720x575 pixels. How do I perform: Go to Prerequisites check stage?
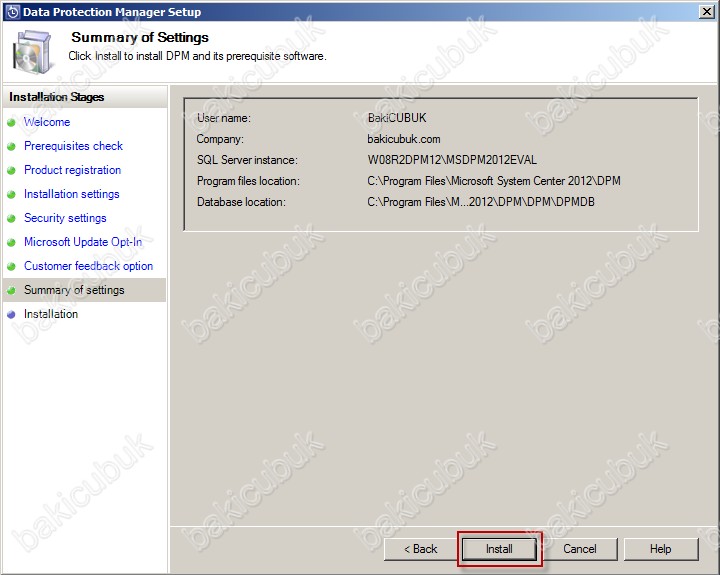coord(73,146)
